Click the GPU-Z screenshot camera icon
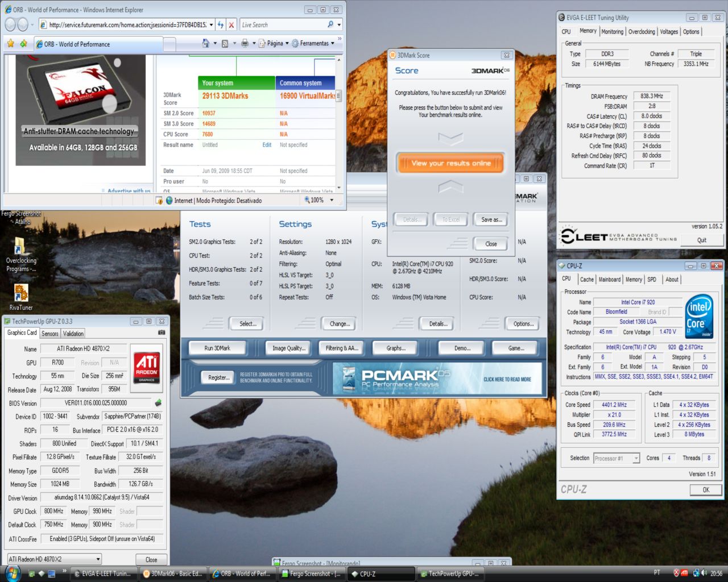The height and width of the screenshot is (582, 728). (162, 332)
